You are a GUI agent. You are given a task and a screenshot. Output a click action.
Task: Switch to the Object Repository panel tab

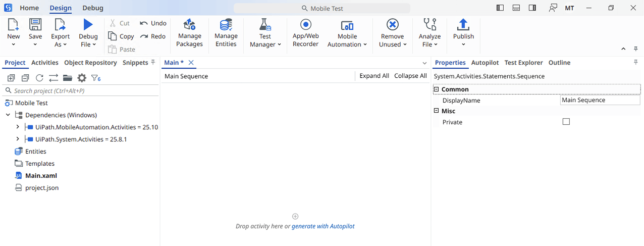tap(90, 63)
